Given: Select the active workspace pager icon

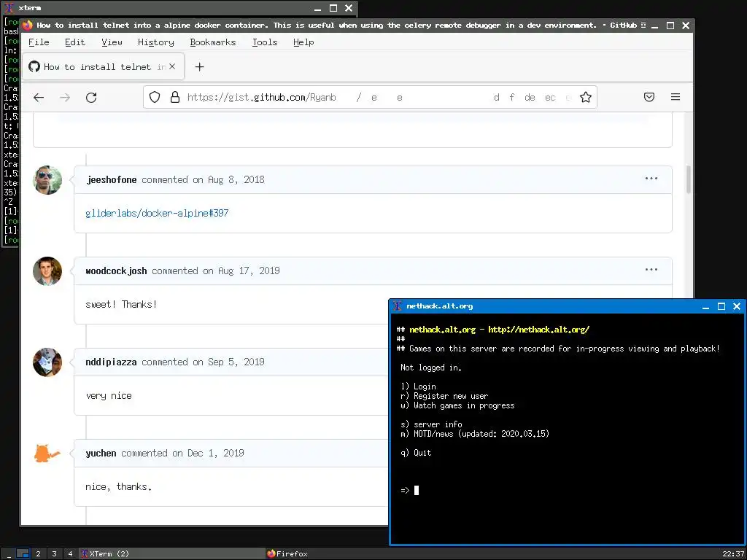Looking at the screenshot, I should coord(23,554).
